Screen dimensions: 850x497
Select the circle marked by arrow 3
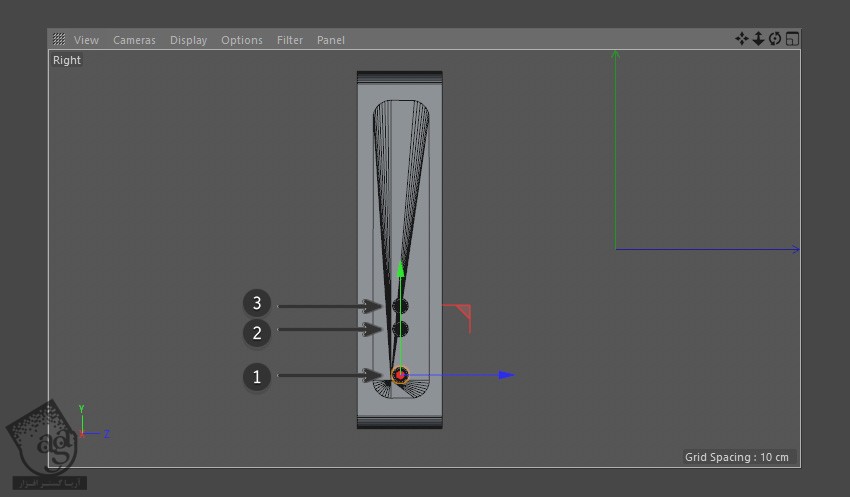click(x=400, y=306)
